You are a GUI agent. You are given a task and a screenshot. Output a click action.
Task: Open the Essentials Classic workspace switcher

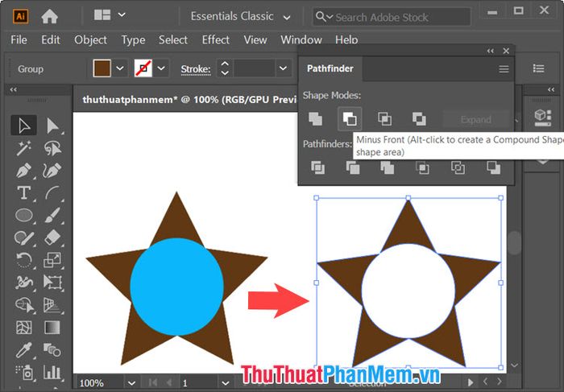tap(240, 17)
